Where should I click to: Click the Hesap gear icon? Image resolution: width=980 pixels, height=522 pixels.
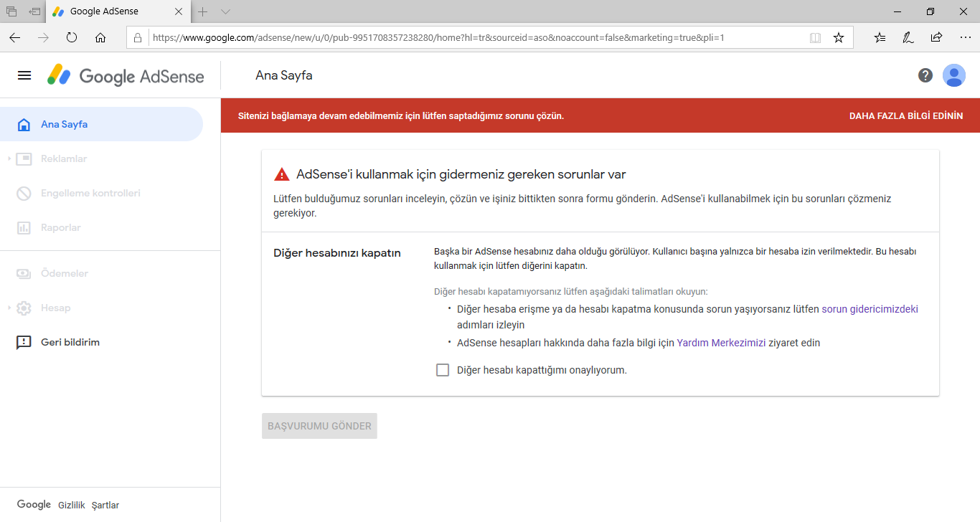24,308
